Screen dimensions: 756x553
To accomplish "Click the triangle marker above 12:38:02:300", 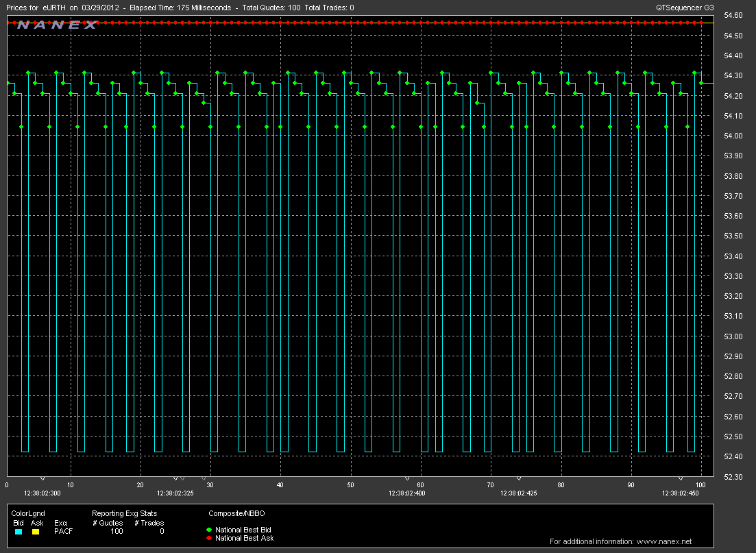I will pos(42,479).
